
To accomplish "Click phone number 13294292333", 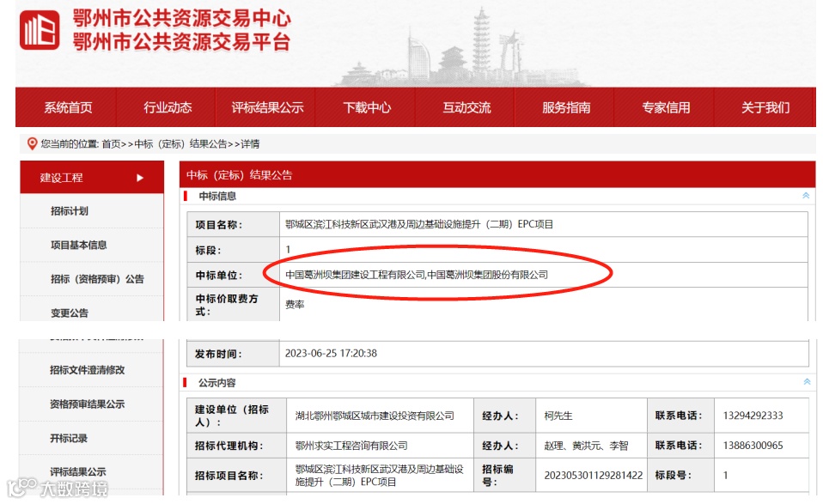I will point(753,416).
